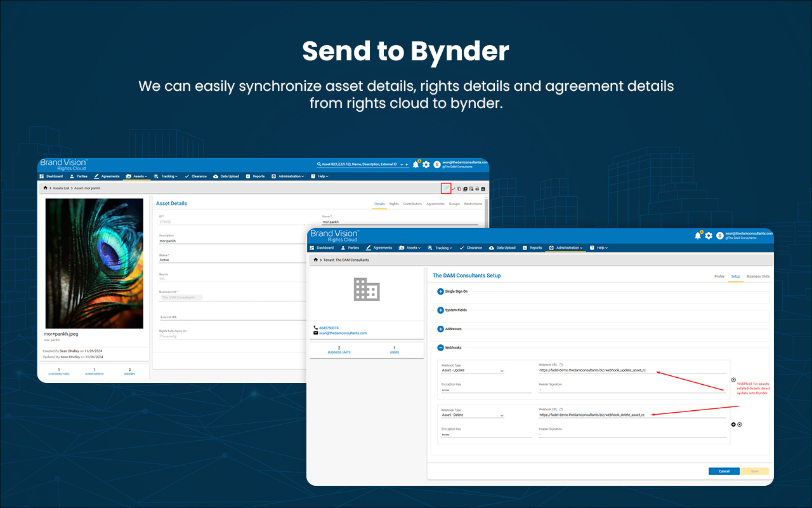This screenshot has height=508, width=812.
Task: Click the Save button
Action: tap(754, 471)
